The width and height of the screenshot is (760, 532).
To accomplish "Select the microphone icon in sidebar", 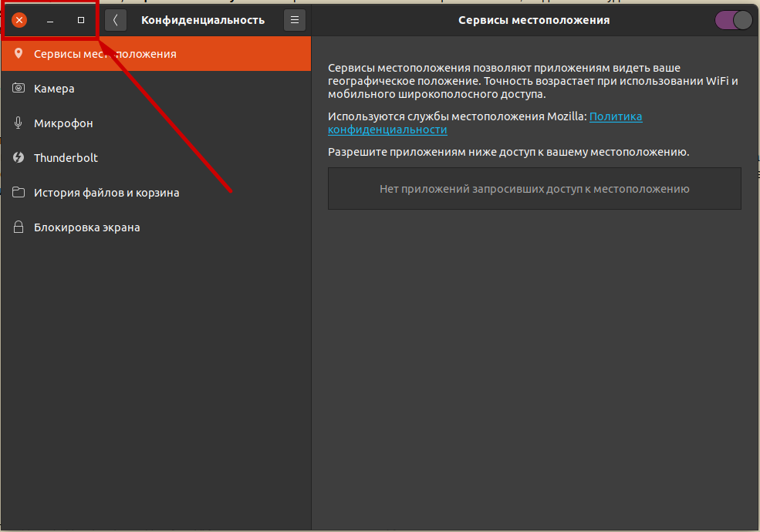I will [19, 123].
